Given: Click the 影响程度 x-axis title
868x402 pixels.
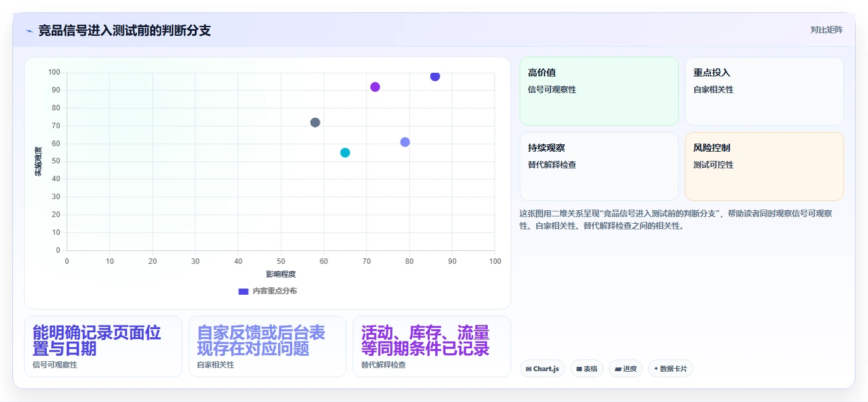Looking at the screenshot, I should pyautogui.click(x=281, y=274).
